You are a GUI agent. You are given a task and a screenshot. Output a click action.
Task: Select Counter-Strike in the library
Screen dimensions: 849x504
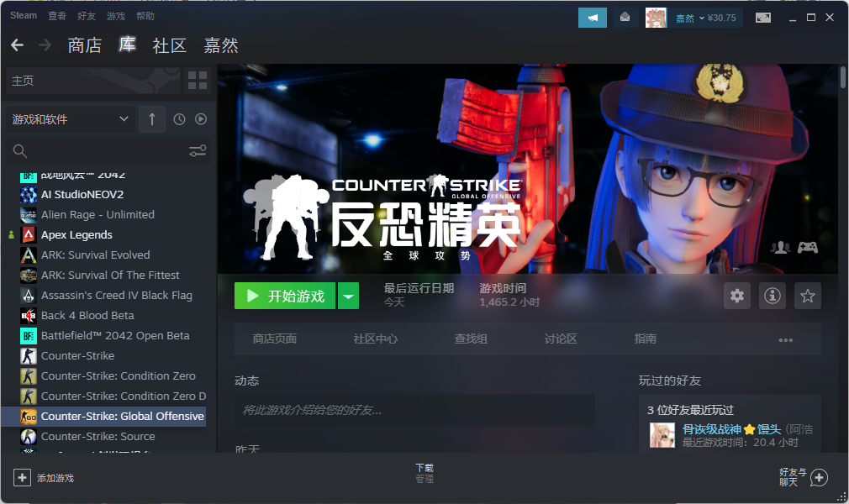point(77,355)
